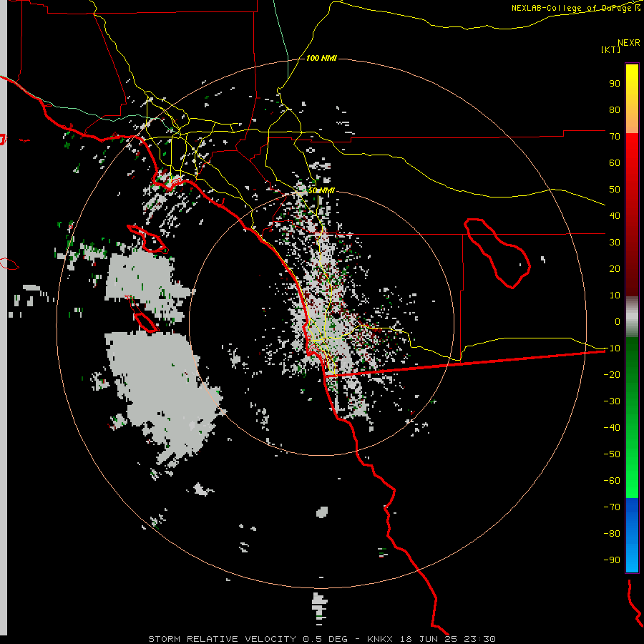Click the positive 90 value on the velocity scale
Image resolution: width=644 pixels, height=644 pixels.
(x=615, y=84)
